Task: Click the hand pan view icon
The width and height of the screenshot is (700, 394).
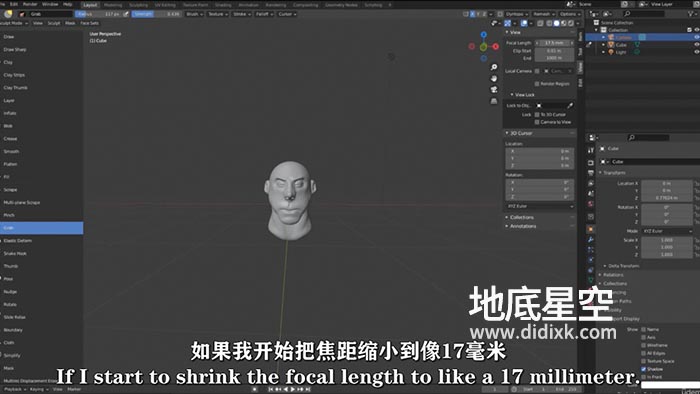Action: click(494, 79)
